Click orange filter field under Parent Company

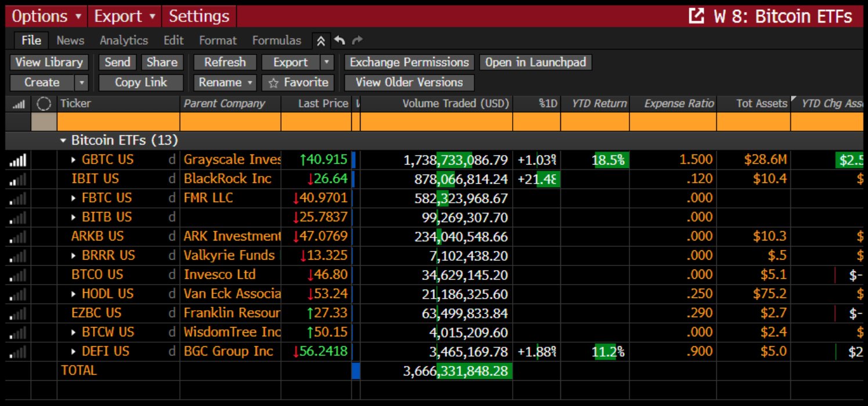pos(230,121)
